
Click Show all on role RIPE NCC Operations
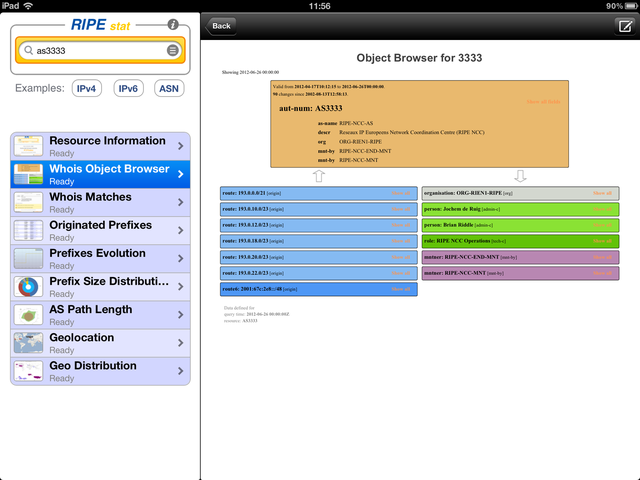pos(602,241)
